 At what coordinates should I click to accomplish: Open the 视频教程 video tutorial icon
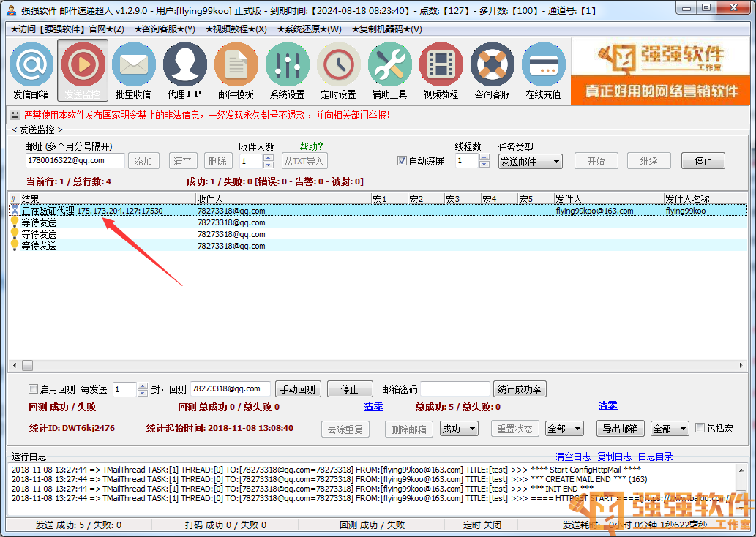[x=441, y=71]
